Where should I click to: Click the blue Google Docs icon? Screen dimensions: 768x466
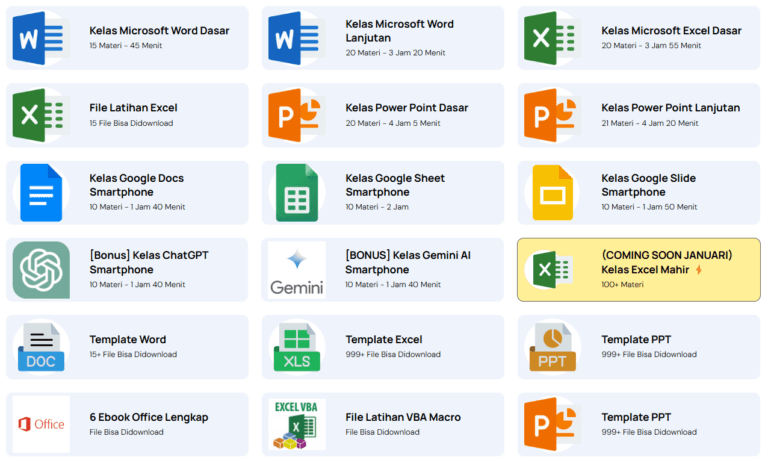point(41,192)
